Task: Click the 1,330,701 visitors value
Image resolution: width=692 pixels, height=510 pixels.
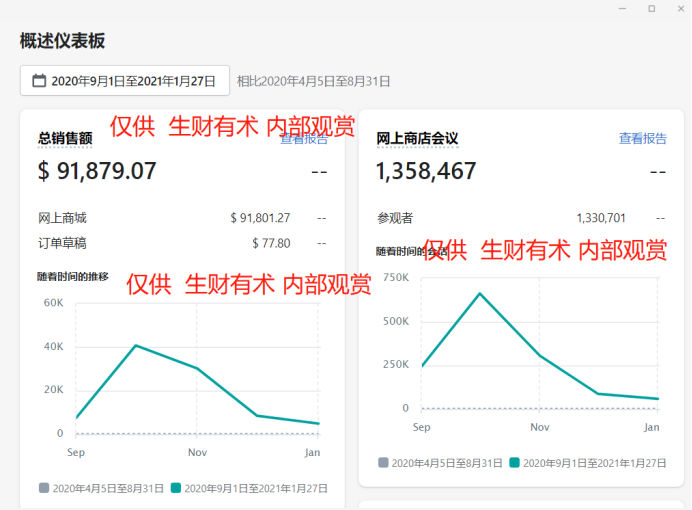Action: click(601, 218)
